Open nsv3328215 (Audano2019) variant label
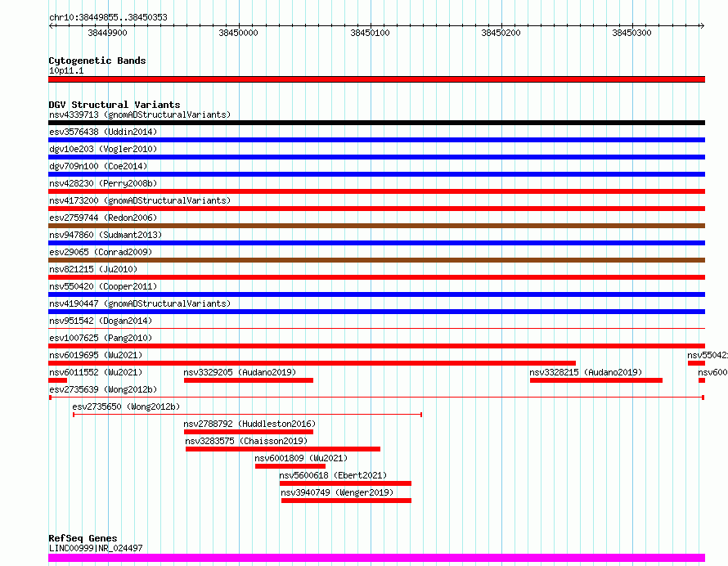The image size is (728, 566). [x=586, y=372]
